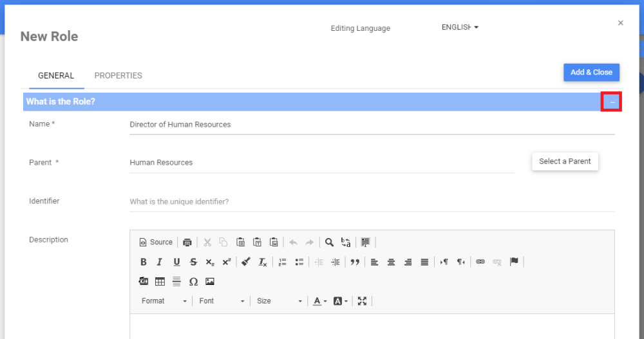The height and width of the screenshot is (339, 644).
Task: Click the Increase Indent icon
Action: [336, 262]
